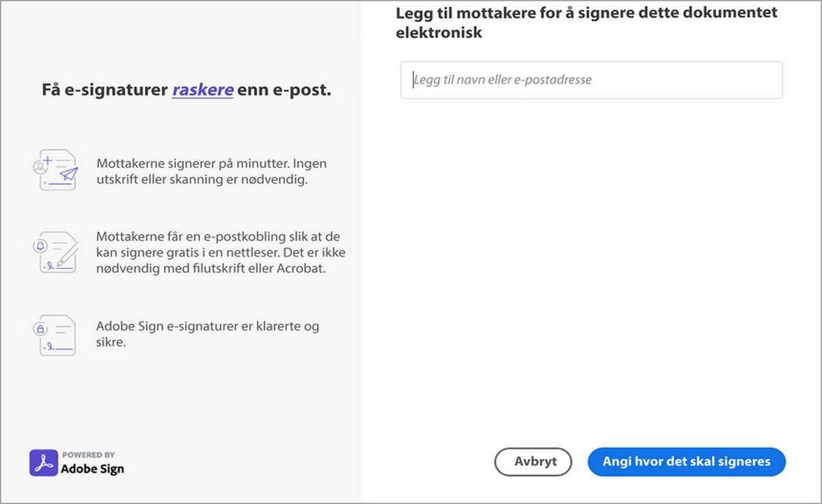This screenshot has height=504, width=822.
Task: Click the signing-on-minutes illustration icon
Action: point(57,169)
